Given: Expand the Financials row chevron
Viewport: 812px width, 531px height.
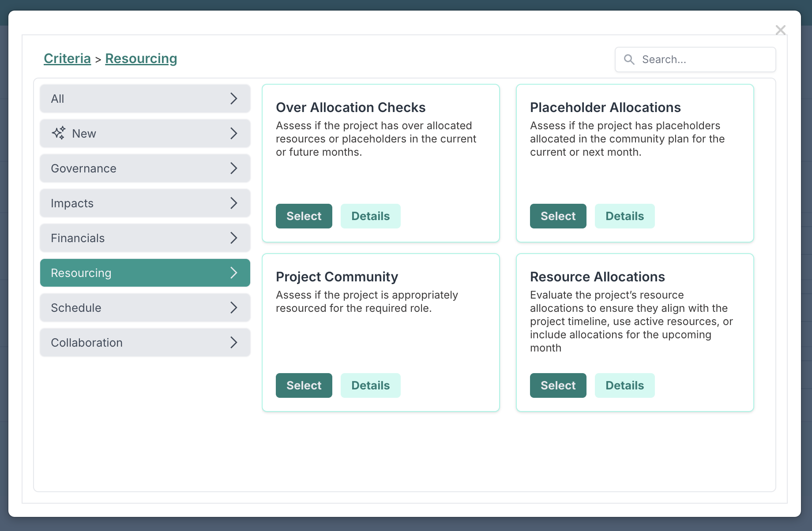Looking at the screenshot, I should click(234, 238).
